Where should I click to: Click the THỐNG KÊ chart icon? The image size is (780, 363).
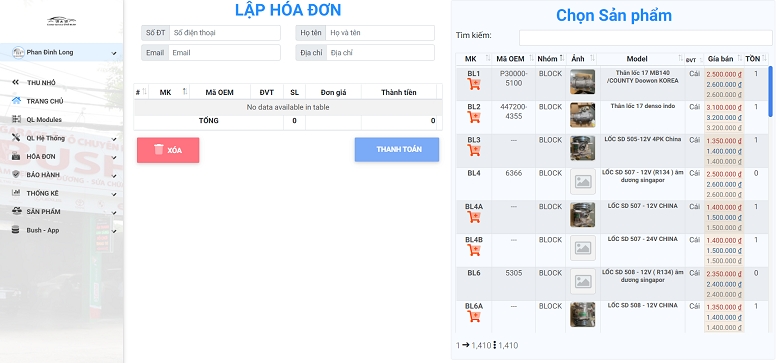coord(16,193)
